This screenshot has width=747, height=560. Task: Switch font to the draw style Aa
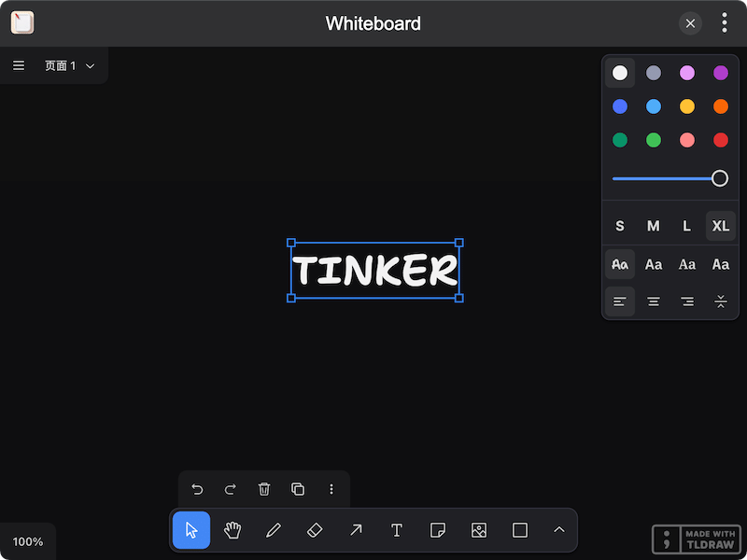[620, 264]
